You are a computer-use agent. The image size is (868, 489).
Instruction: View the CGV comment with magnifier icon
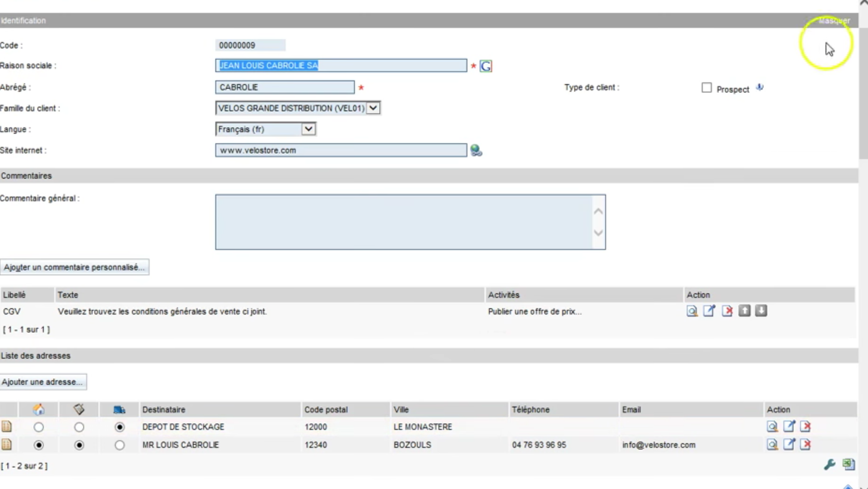(692, 311)
